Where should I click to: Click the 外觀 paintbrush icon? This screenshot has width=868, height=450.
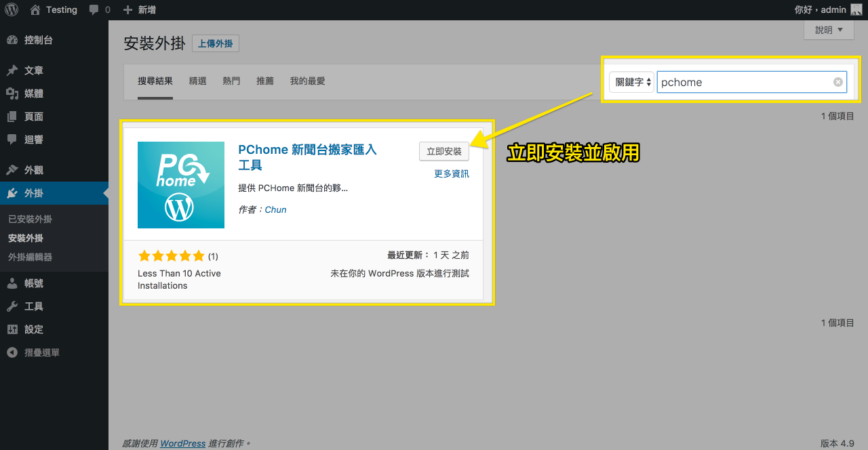tap(12, 170)
